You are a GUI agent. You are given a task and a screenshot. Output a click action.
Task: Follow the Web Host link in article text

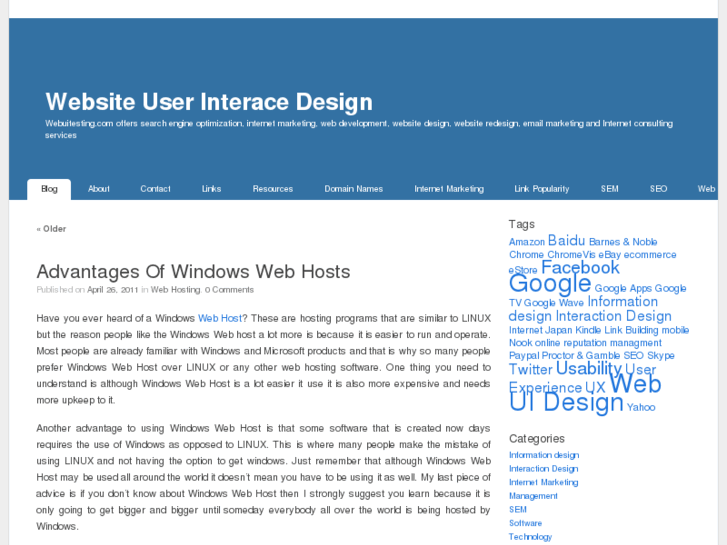[x=220, y=318]
